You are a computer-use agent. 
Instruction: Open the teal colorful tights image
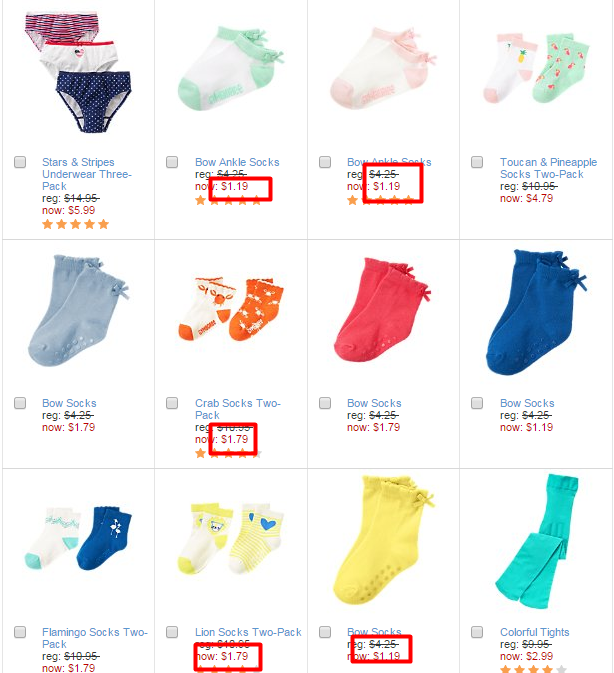click(x=536, y=541)
